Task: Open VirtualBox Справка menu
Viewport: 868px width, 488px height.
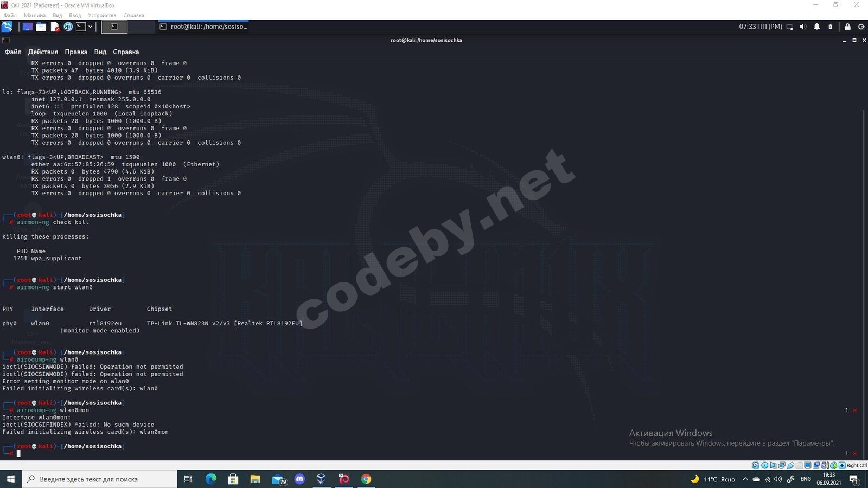Action: pyautogui.click(x=133, y=15)
